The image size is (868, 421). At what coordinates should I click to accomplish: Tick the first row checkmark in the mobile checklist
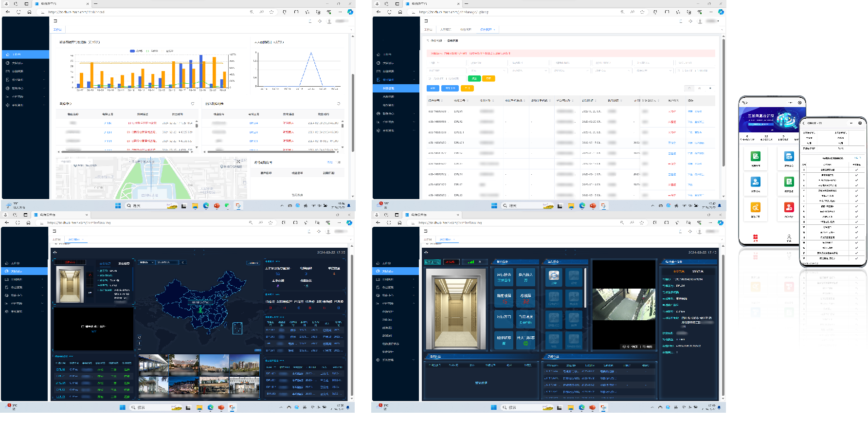click(x=856, y=170)
